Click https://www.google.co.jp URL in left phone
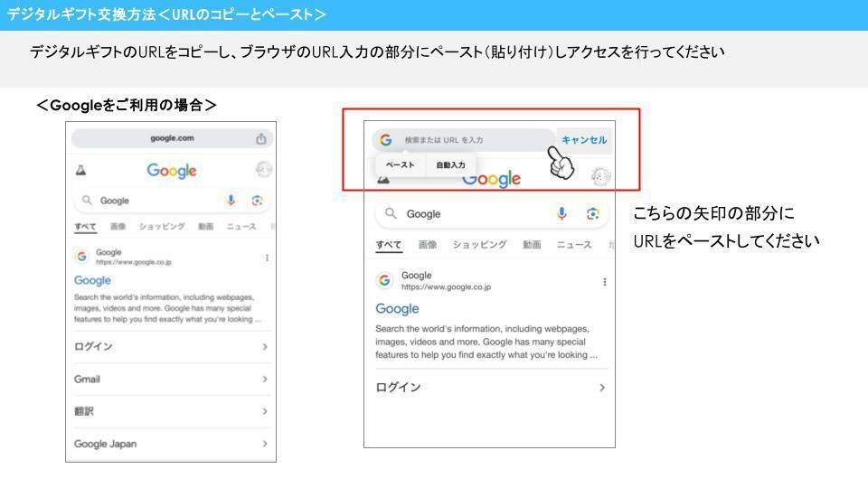868x488 pixels. tap(134, 262)
